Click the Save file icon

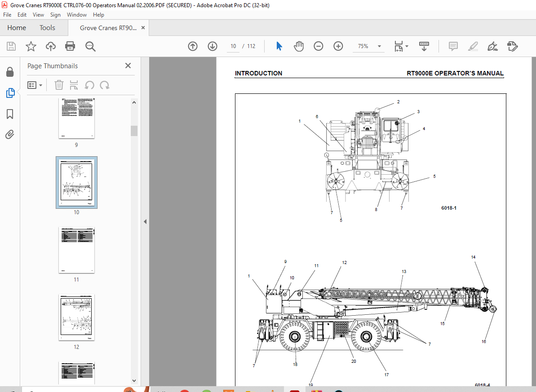click(11, 46)
